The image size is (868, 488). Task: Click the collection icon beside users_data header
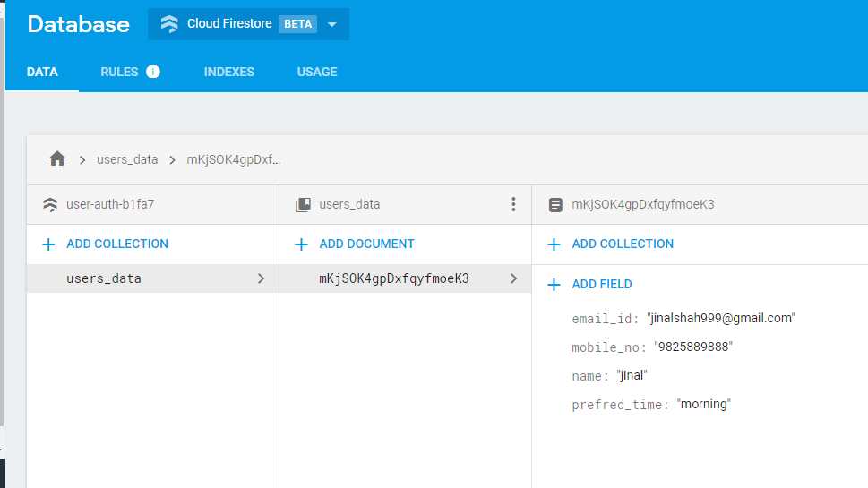303,205
